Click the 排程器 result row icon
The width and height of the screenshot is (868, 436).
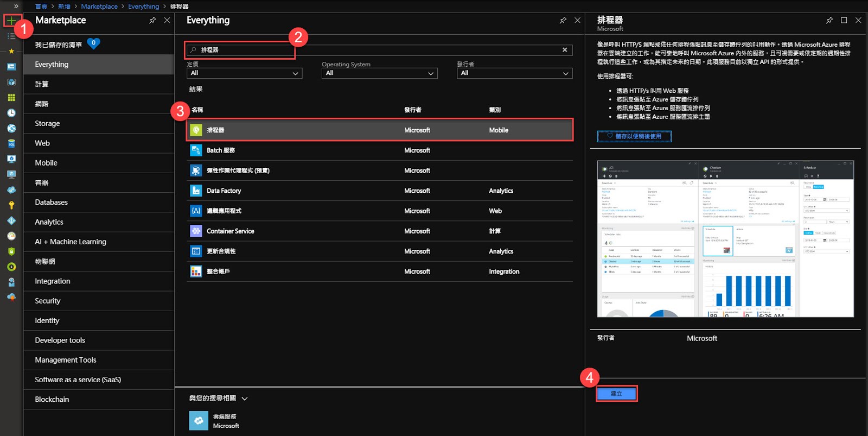click(x=196, y=130)
